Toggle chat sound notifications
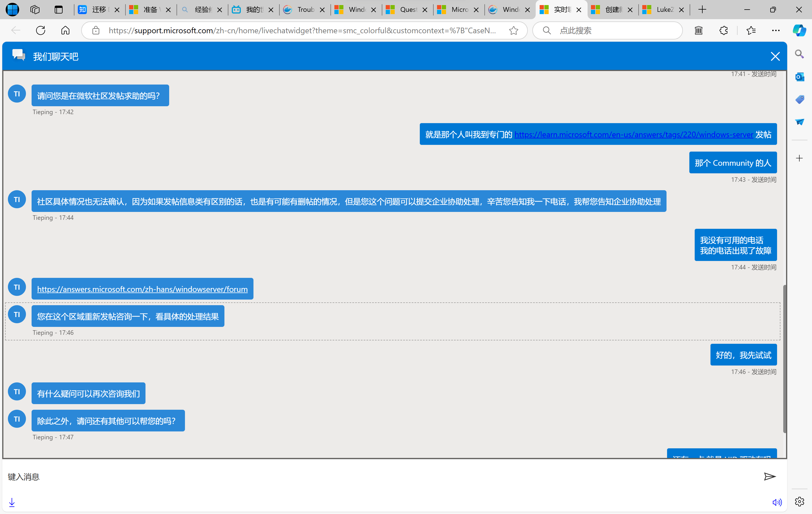The image size is (812, 514). point(776,502)
